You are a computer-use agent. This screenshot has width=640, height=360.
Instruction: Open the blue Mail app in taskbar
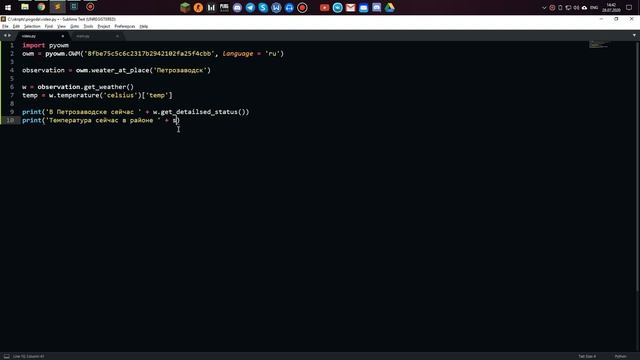[x=364, y=7]
